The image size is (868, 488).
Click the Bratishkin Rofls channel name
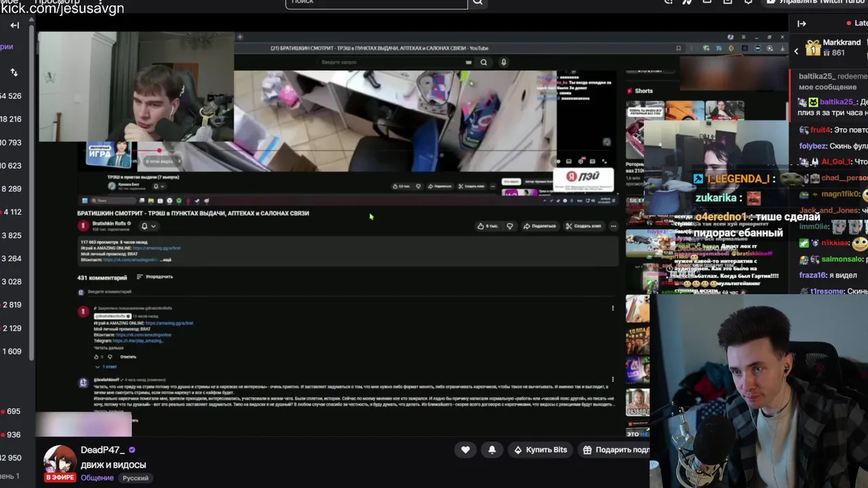[x=108, y=224]
